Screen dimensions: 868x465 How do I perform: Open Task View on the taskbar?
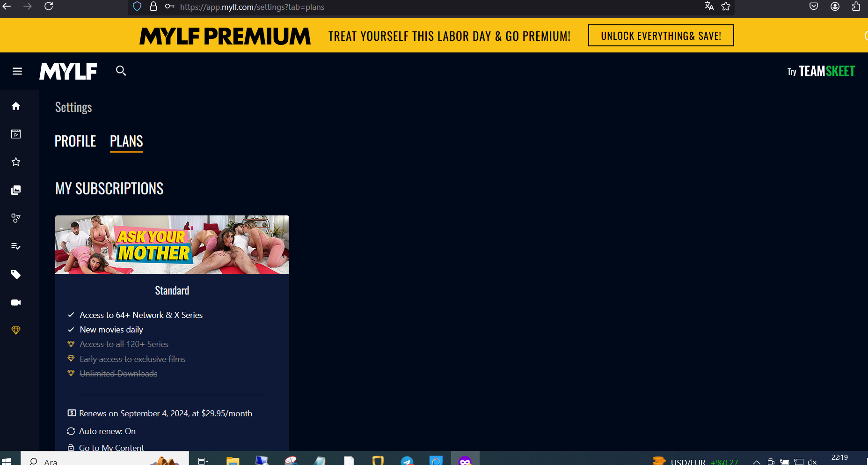pos(203,461)
